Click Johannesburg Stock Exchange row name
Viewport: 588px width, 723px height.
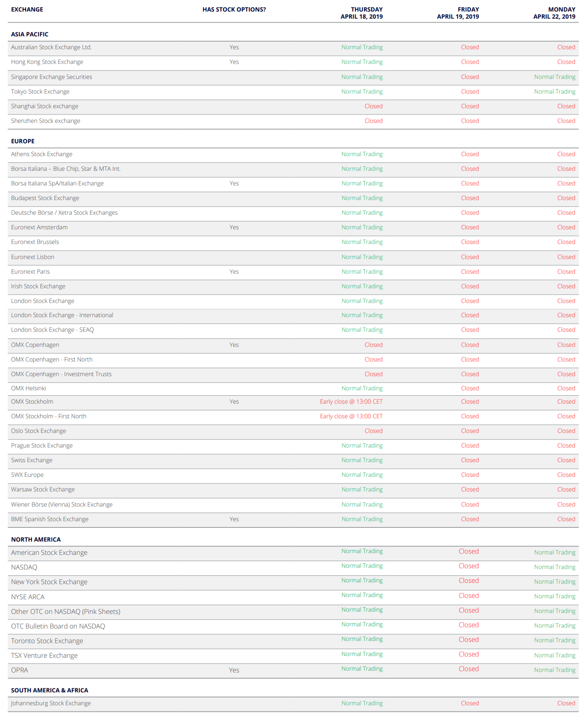(51, 703)
